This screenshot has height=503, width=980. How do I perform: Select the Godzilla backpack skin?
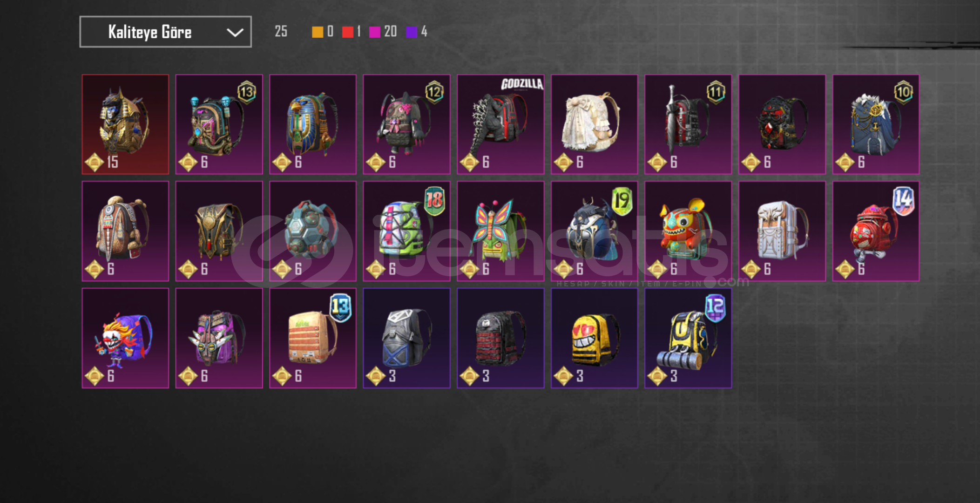point(500,124)
